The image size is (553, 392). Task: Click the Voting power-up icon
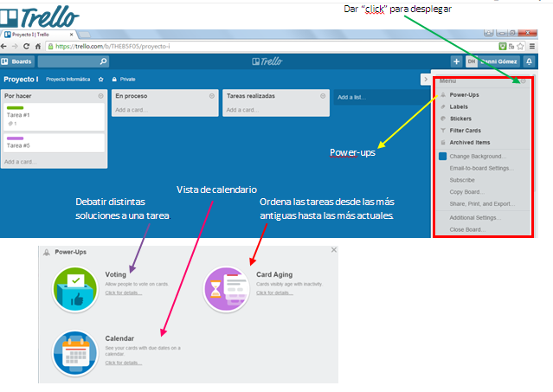75,289
